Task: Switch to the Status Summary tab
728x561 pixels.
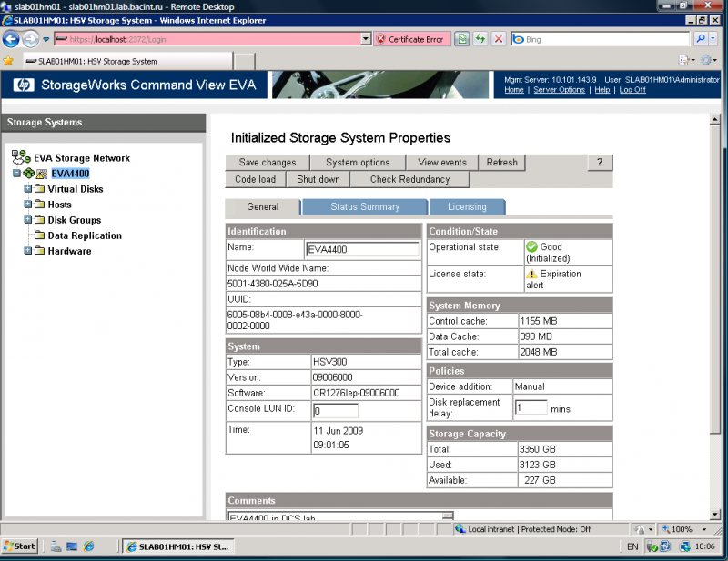Action: click(x=365, y=207)
